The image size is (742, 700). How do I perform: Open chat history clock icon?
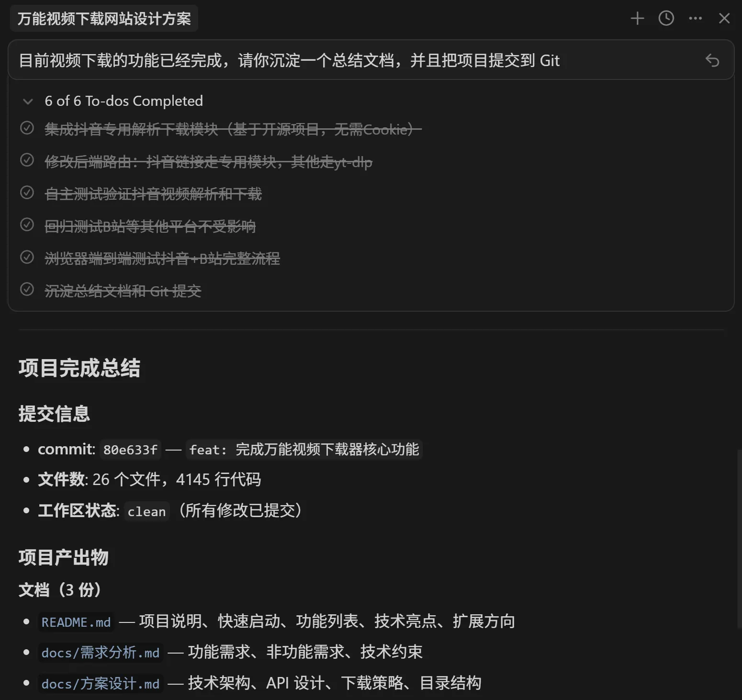(x=666, y=19)
